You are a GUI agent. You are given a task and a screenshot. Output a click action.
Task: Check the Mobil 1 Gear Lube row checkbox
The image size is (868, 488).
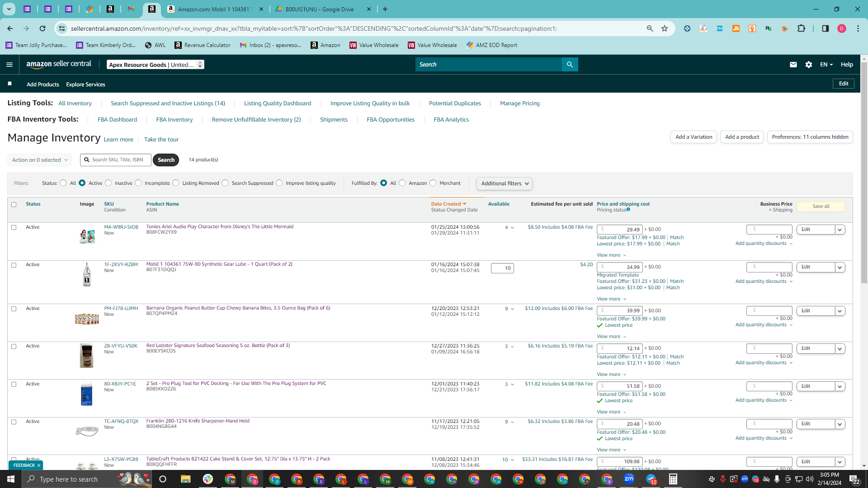(x=14, y=265)
